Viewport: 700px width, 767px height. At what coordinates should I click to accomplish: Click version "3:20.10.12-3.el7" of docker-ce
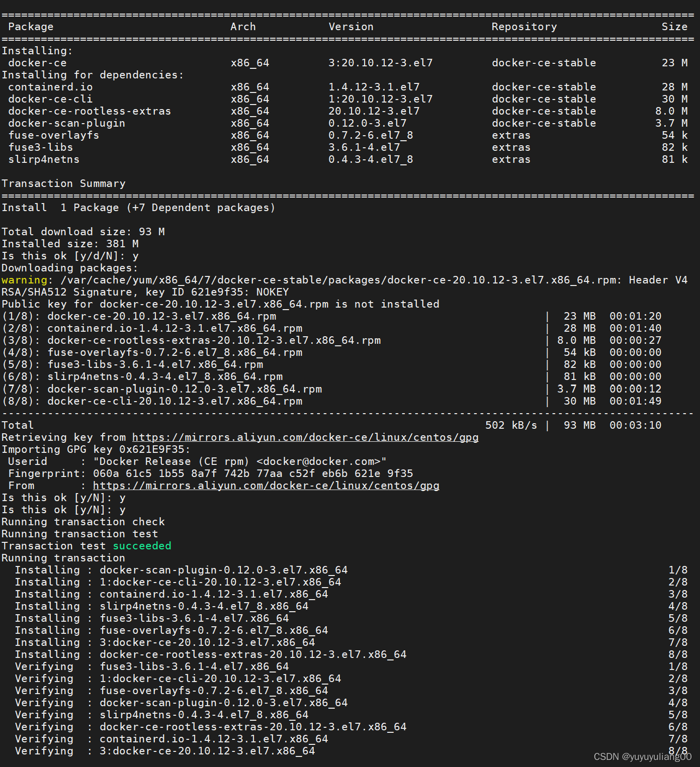tap(381, 63)
